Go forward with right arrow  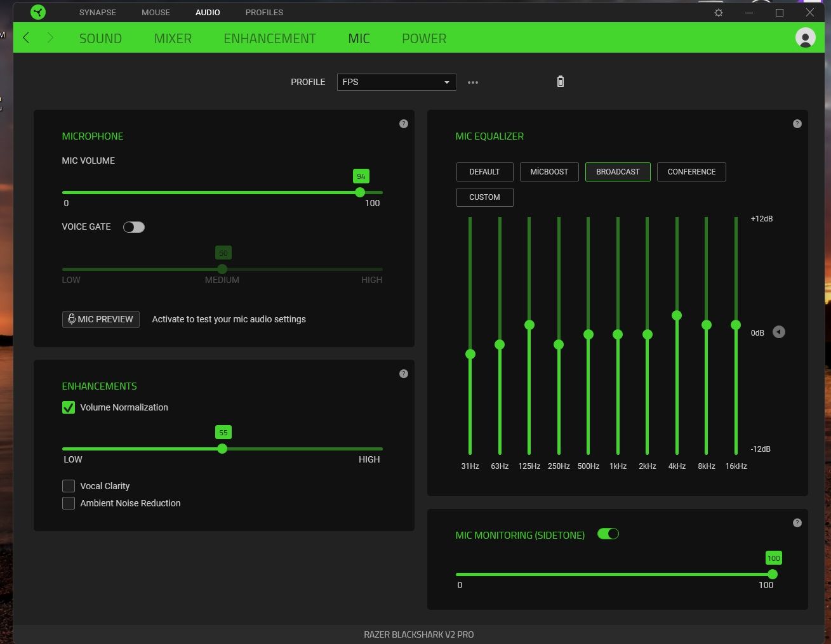[50, 38]
